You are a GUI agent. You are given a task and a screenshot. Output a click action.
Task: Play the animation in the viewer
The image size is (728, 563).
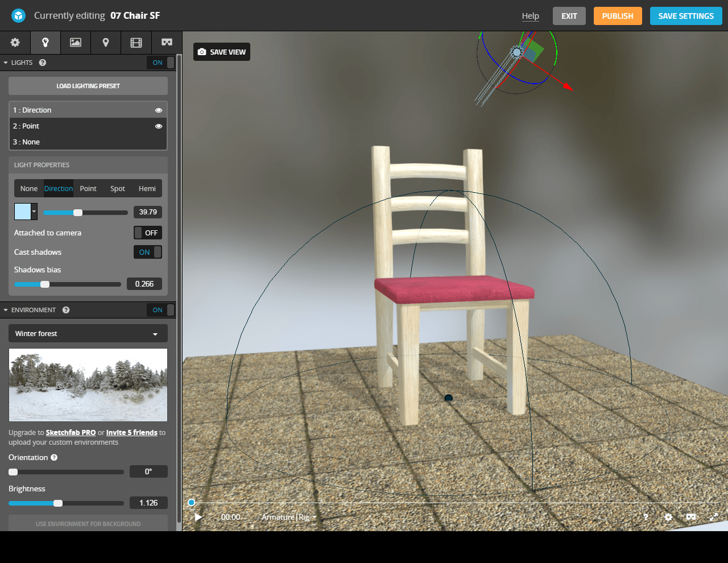pos(198,517)
